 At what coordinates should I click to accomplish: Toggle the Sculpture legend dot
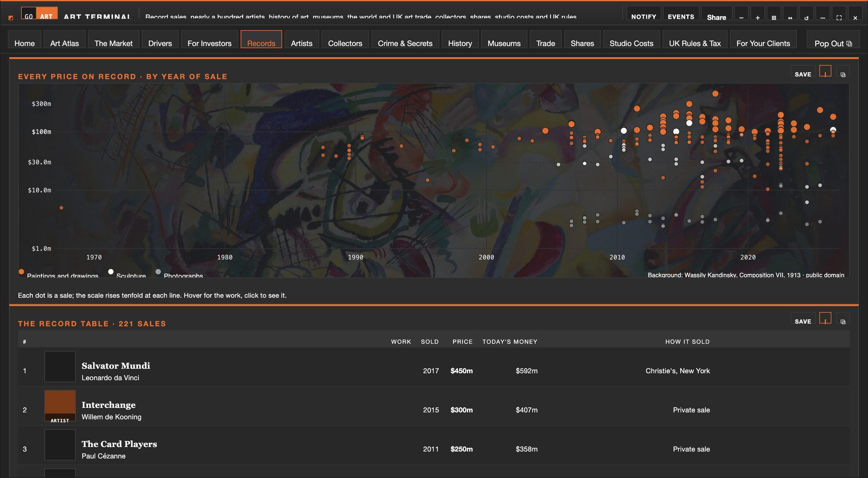coord(111,271)
